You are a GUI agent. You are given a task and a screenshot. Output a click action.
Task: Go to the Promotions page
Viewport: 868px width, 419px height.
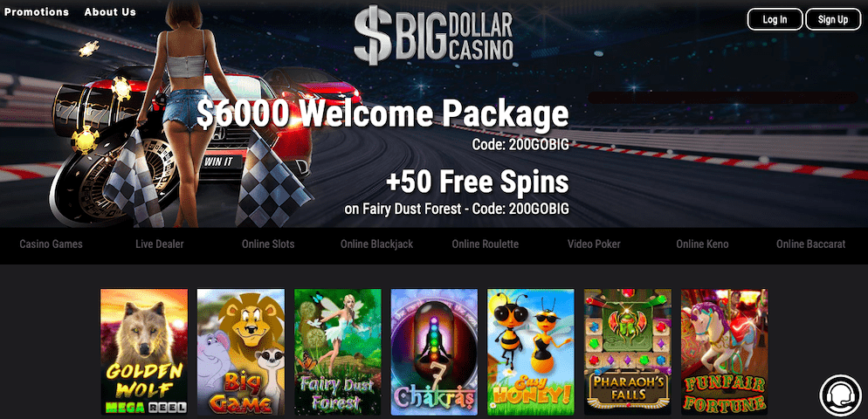(x=37, y=11)
